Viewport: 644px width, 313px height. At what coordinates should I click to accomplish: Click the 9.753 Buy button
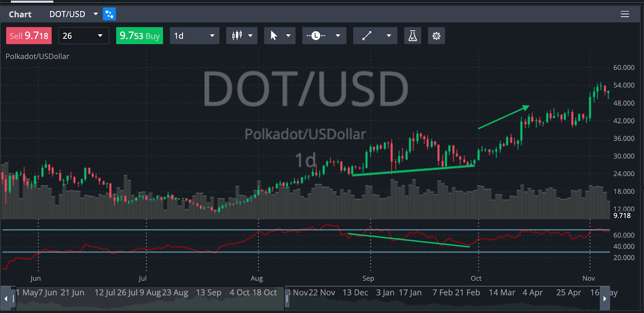tap(140, 36)
